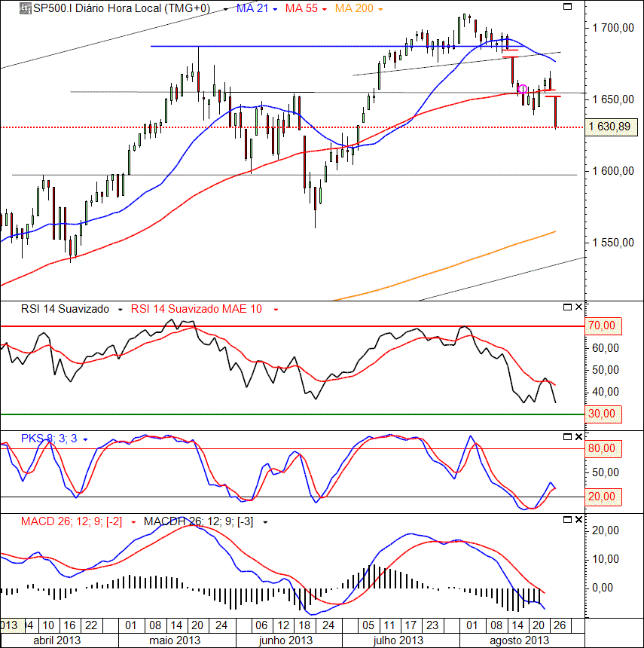Click the maio 2013 month label
Screen dimensions: 644x648
(x=175, y=640)
